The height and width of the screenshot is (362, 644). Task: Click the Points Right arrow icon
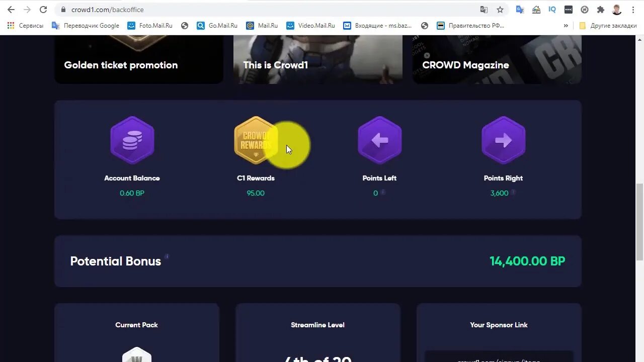(x=504, y=140)
